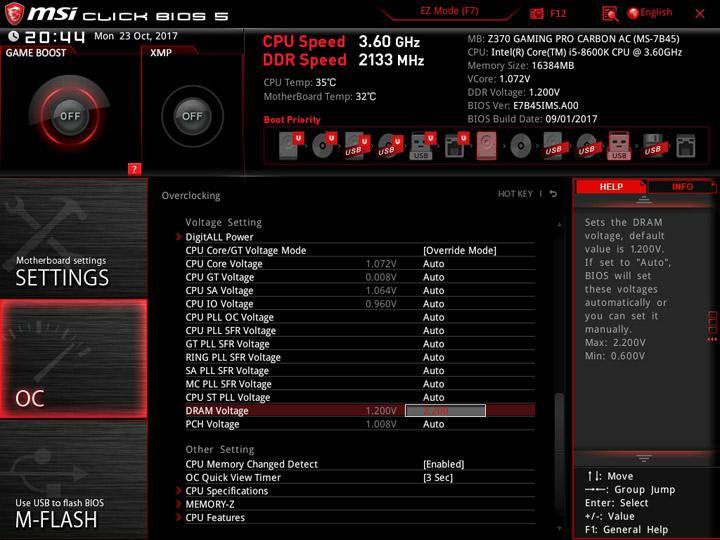Select the UEFI hard disk boot device icon
This screenshot has height=540, width=720.
(x=291, y=146)
